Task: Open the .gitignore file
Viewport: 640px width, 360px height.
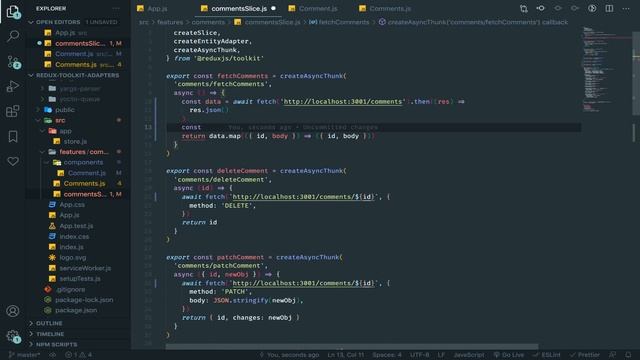Action: [70, 289]
